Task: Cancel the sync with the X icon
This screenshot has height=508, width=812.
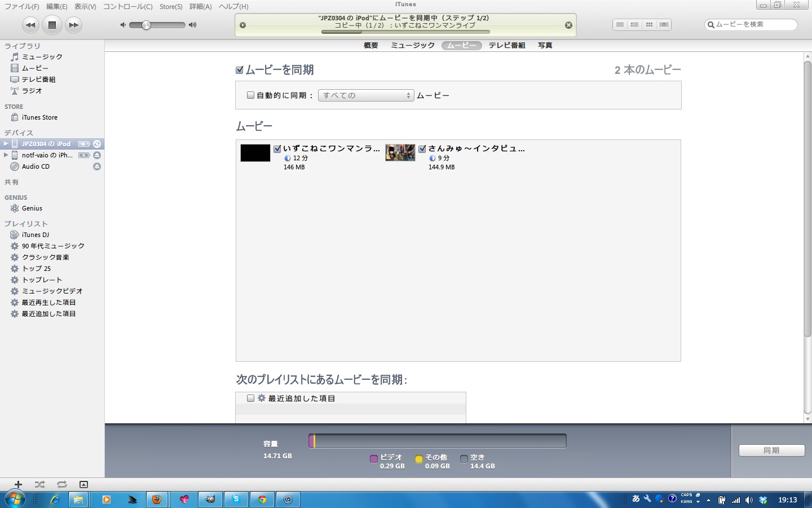Action: [x=568, y=25]
